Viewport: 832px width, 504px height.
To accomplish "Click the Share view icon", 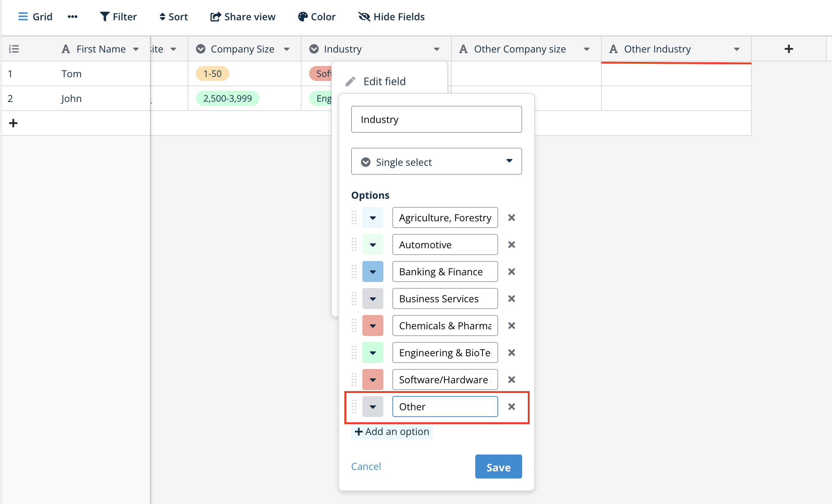I will click(215, 17).
